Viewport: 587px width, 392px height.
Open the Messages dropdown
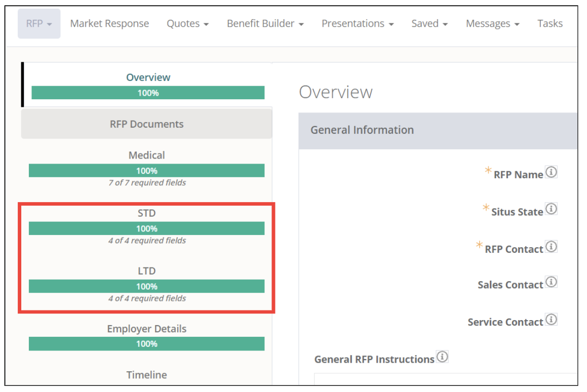492,24
